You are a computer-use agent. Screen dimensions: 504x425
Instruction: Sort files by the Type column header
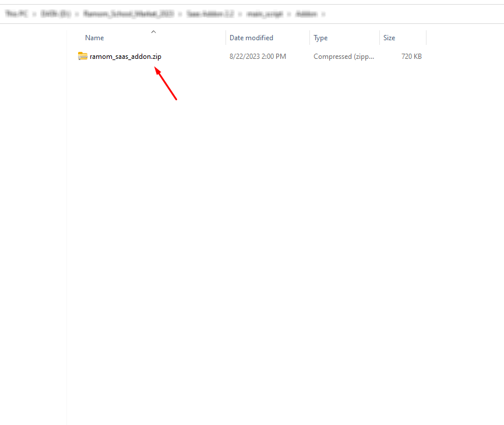click(320, 38)
